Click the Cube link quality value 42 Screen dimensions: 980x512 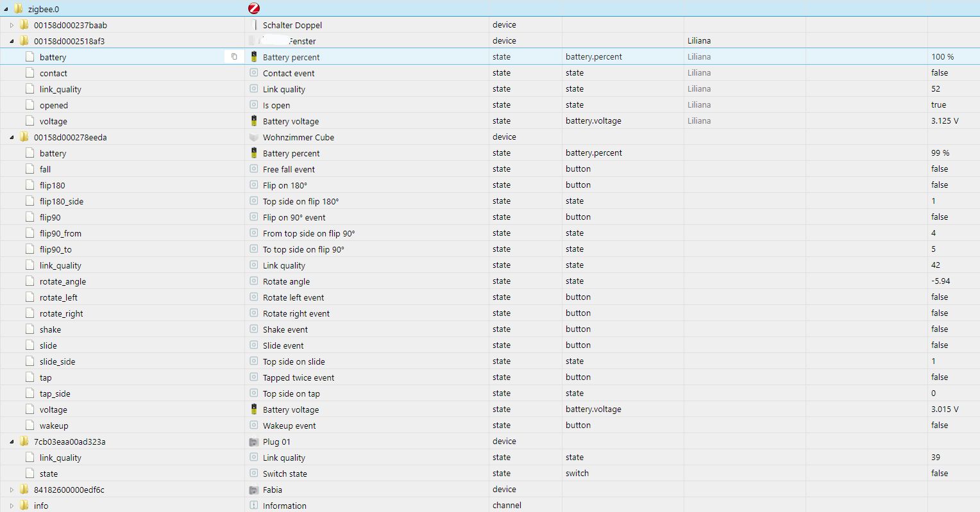[936, 265]
